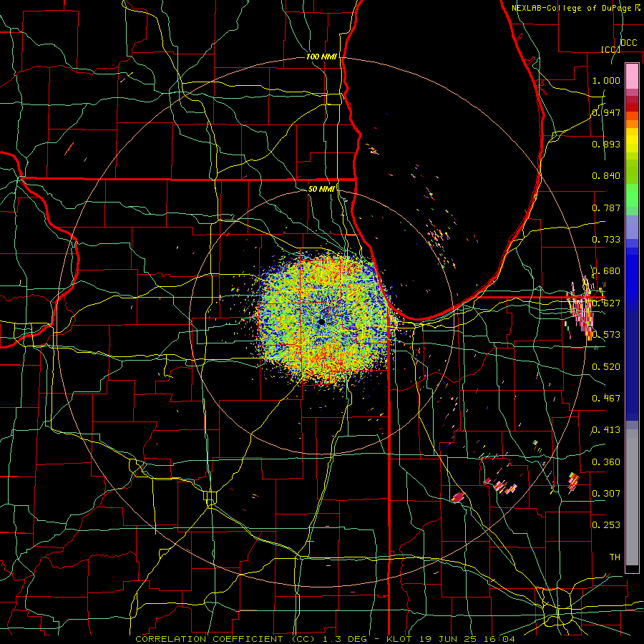Click the 0.413 color scale value
Image resolution: width=644 pixels, height=644 pixels.
pyautogui.click(x=606, y=430)
